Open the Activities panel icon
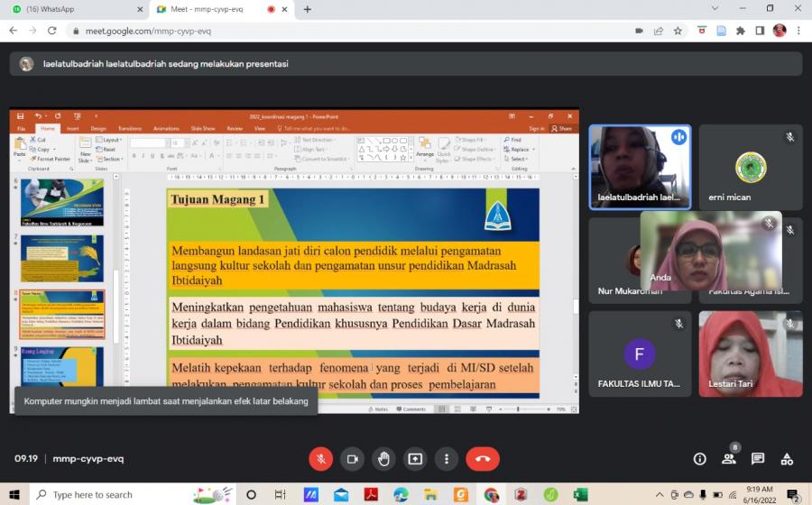The width and height of the screenshot is (812, 505). 787,459
